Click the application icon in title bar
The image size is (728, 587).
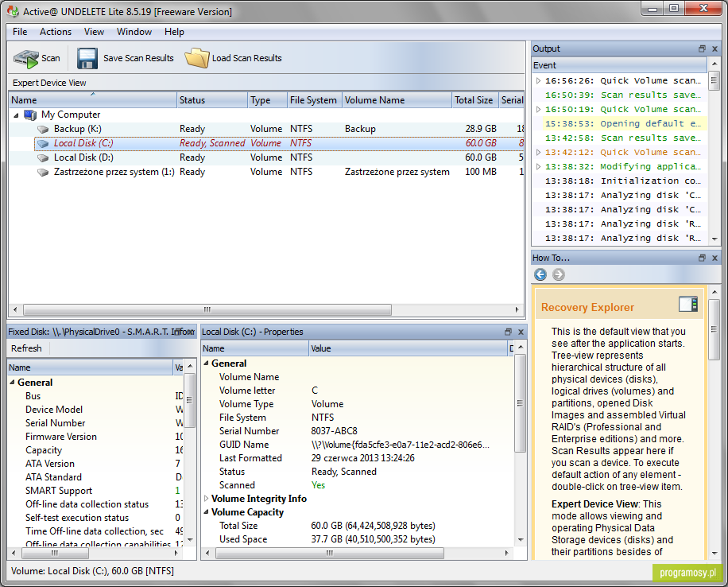13,11
